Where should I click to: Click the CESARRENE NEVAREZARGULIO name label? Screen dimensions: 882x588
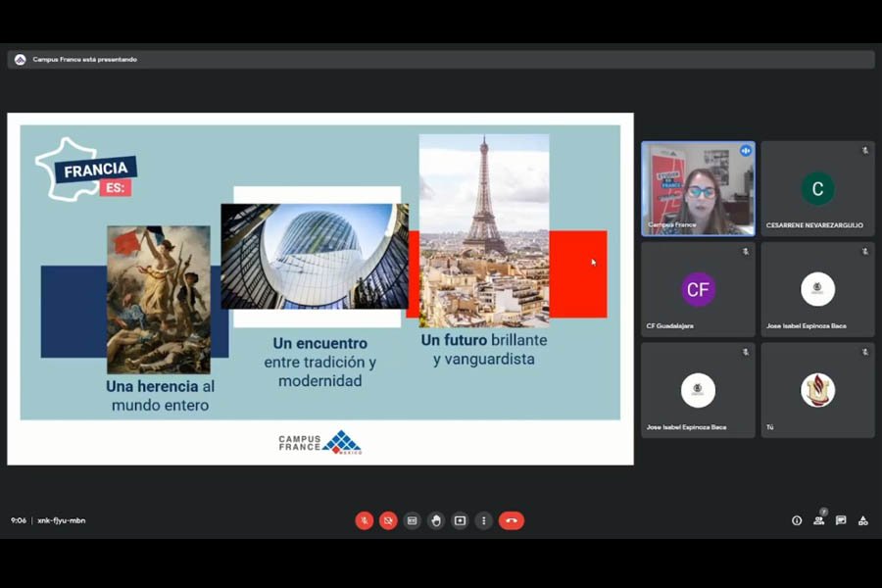pos(814,225)
